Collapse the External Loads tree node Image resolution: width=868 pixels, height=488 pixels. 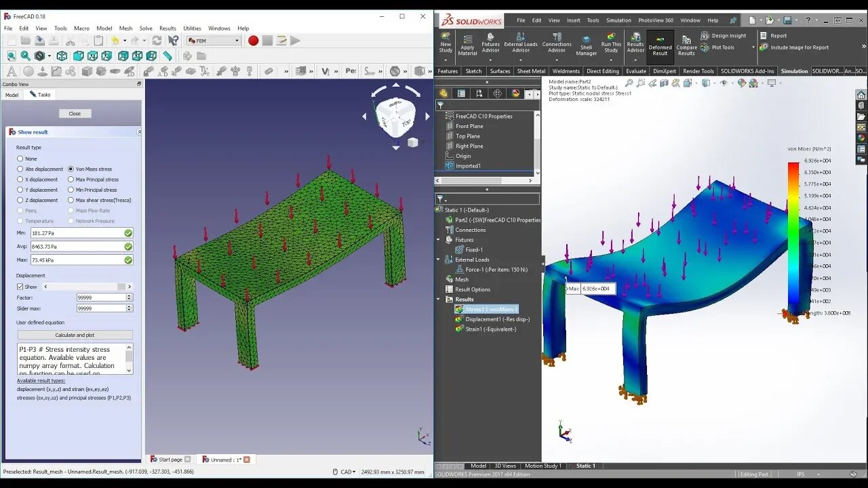[438, 260]
